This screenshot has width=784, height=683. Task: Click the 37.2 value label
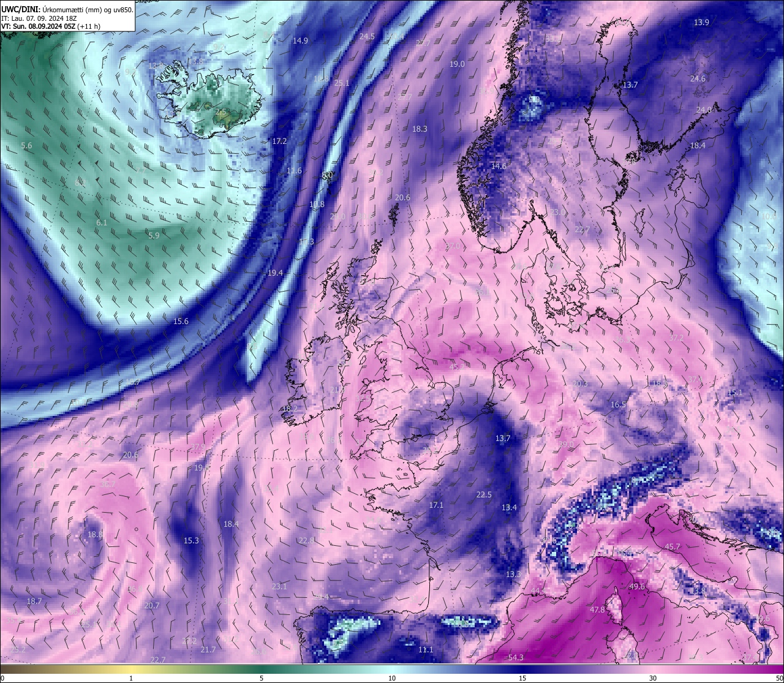676,338
